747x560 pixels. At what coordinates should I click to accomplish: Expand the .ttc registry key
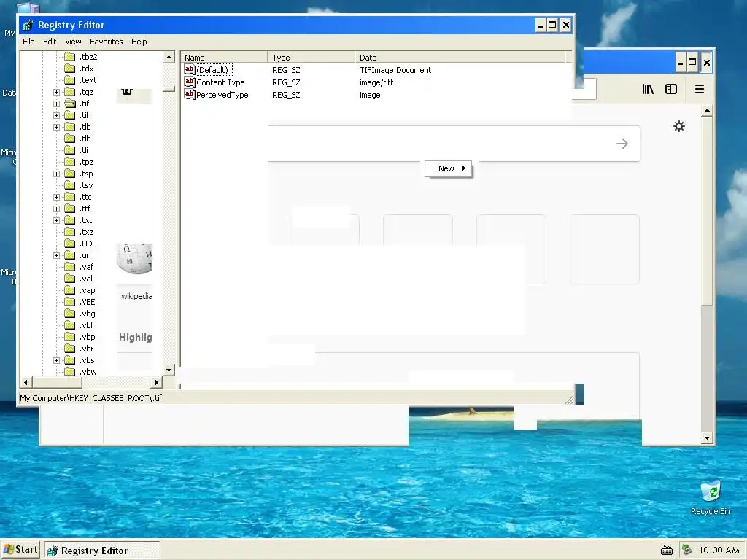(56, 197)
